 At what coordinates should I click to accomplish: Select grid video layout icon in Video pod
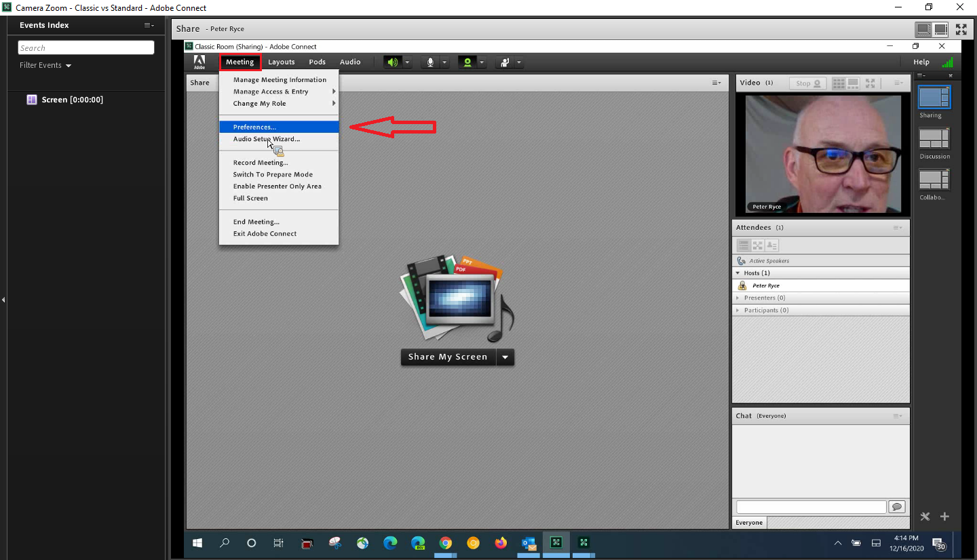pyautogui.click(x=839, y=83)
